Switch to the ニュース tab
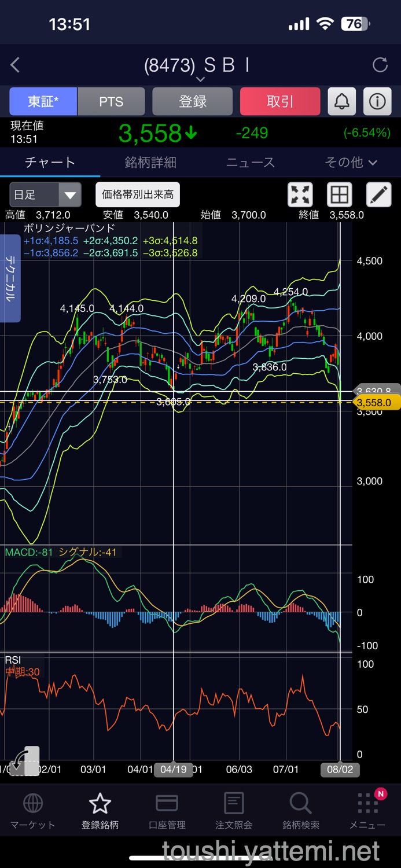The image size is (401, 868). (x=251, y=163)
